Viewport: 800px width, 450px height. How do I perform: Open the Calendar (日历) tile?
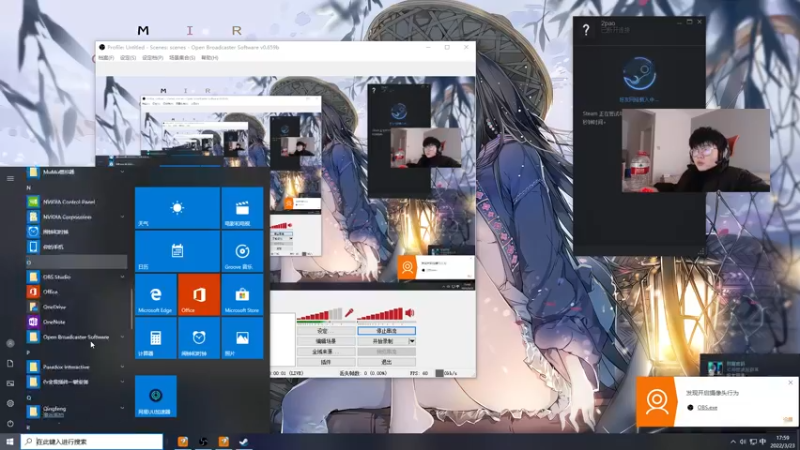(x=177, y=251)
